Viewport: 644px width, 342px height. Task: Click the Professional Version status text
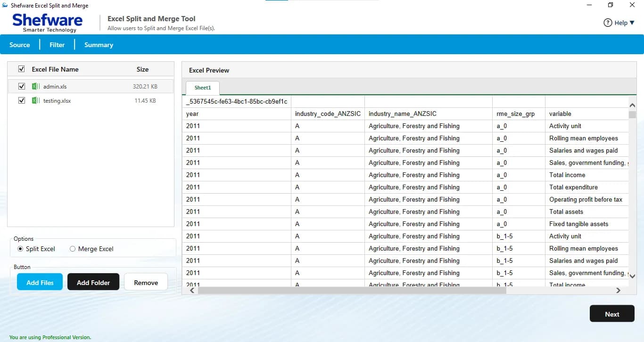point(50,337)
